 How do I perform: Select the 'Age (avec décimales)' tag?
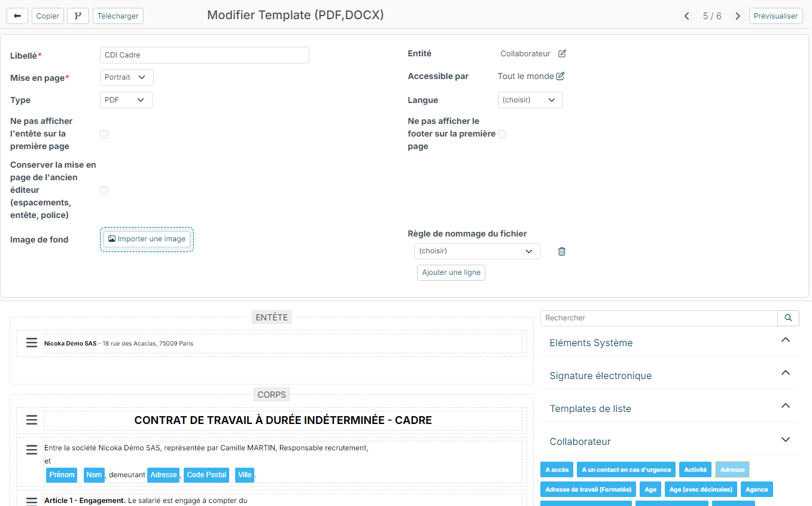point(701,490)
